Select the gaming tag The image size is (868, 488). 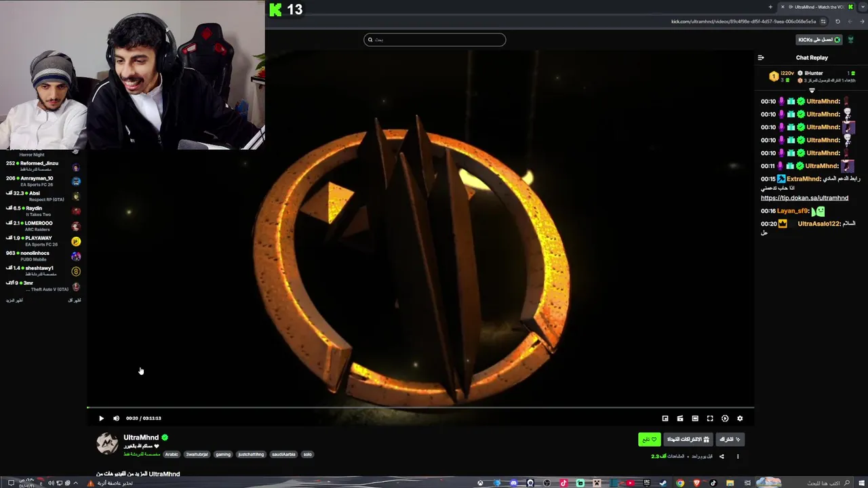pyautogui.click(x=223, y=454)
